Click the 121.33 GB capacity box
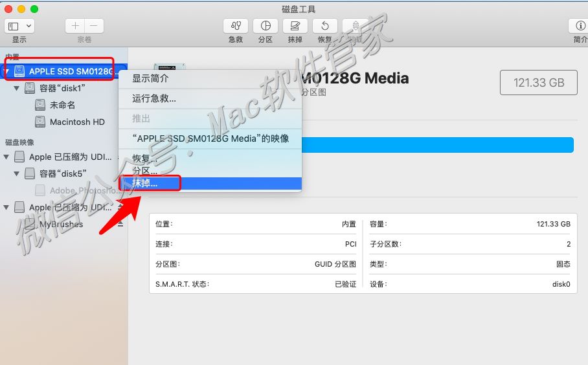Screen dimensions: 588x365 (x=539, y=82)
